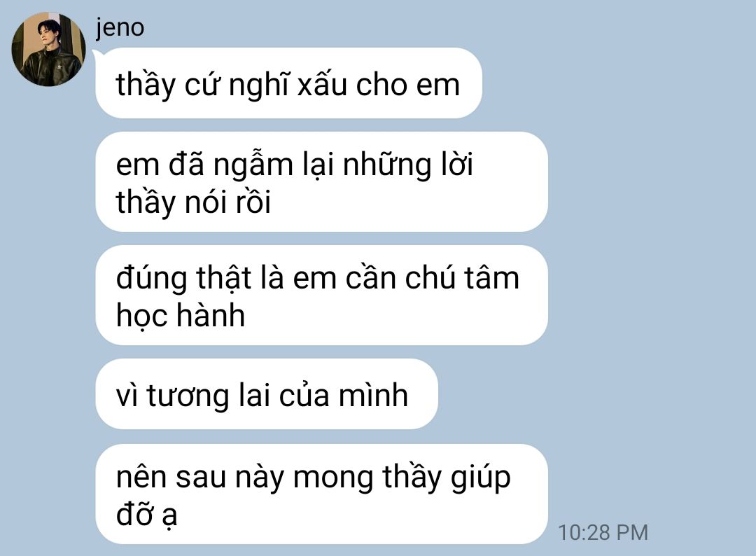Image resolution: width=756 pixels, height=556 pixels.
Task: Click the word 'cho em' in first bubble
Action: 408,85
